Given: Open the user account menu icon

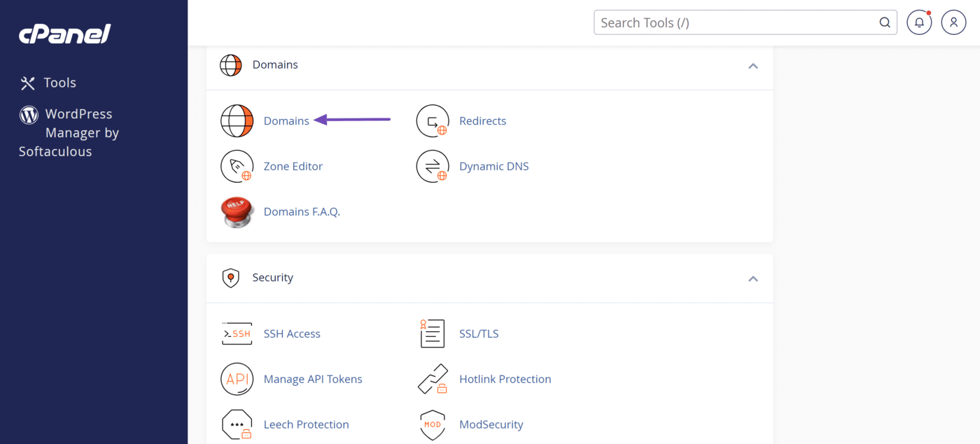Looking at the screenshot, I should [953, 23].
